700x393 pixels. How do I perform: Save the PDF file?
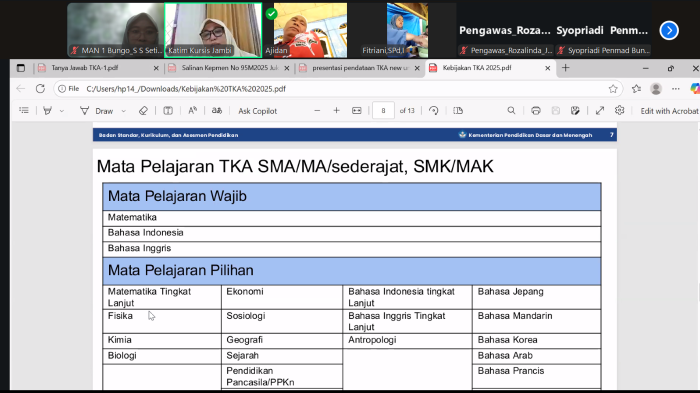click(555, 110)
